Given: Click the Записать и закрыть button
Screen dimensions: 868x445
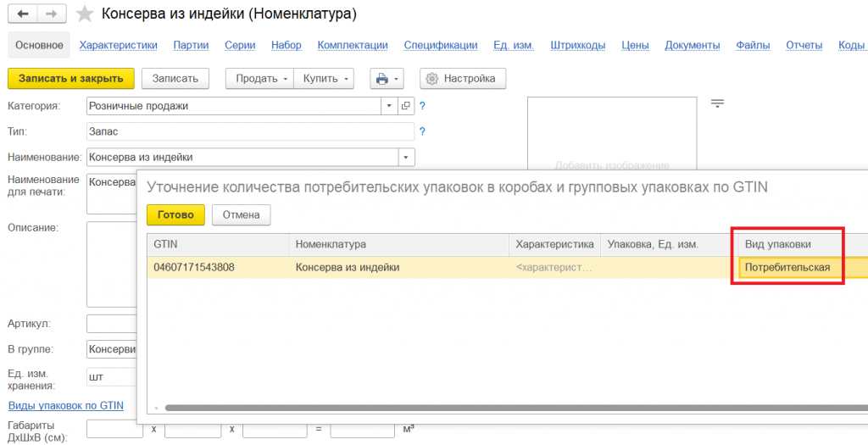Looking at the screenshot, I should pos(71,79).
